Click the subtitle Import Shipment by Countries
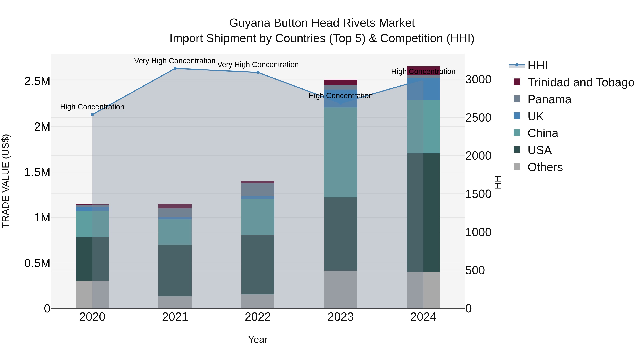This screenshot has width=644, height=362. point(322,38)
